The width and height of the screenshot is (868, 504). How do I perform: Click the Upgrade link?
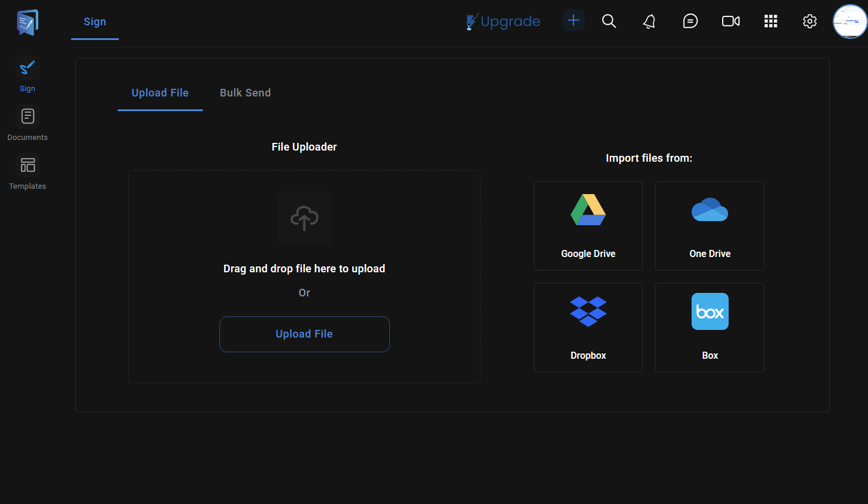[x=503, y=21]
